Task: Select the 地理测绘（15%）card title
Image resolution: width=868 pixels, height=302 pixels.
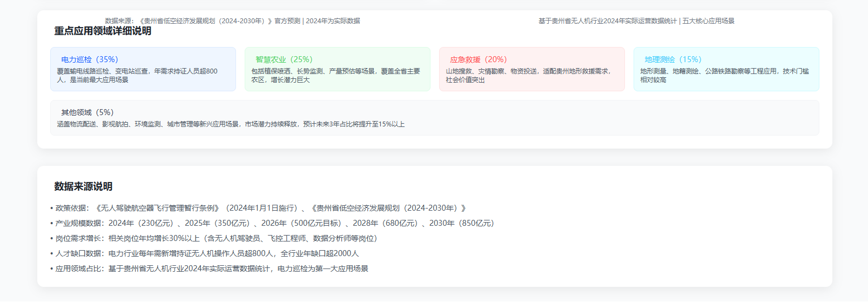Action: pos(672,59)
